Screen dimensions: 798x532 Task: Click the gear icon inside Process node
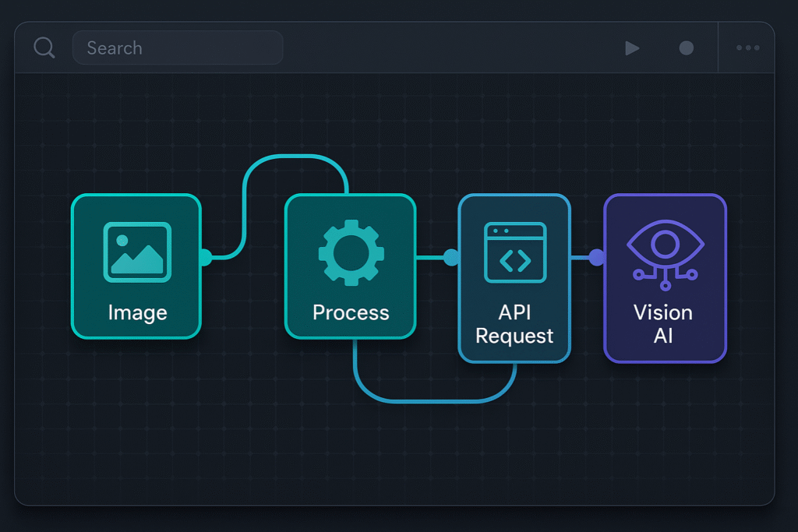pyautogui.click(x=350, y=251)
